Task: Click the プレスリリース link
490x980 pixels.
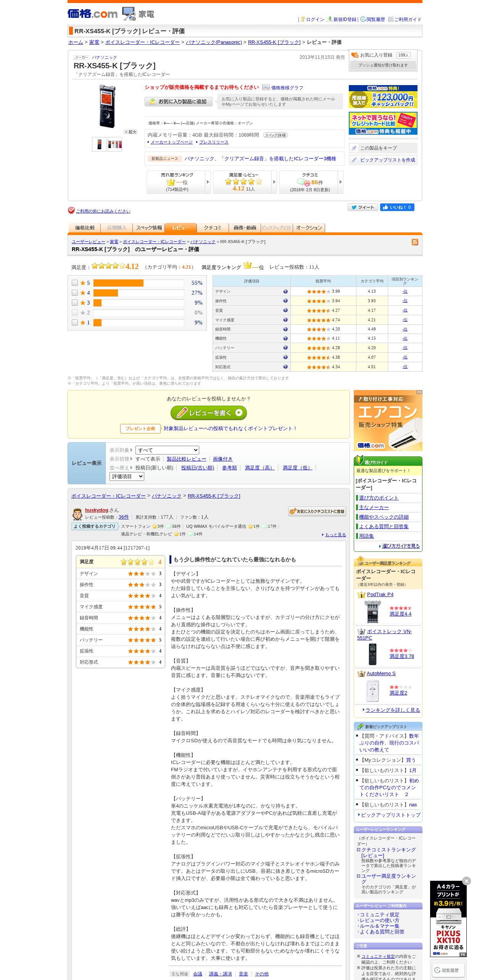Action: [214, 142]
